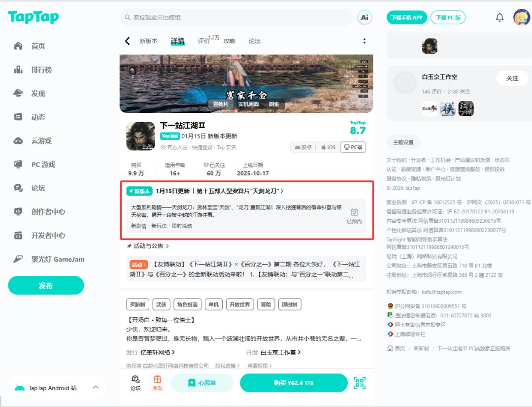Select the 安卓 platform option
Screen dimensions: 532x407
(x=303, y=147)
